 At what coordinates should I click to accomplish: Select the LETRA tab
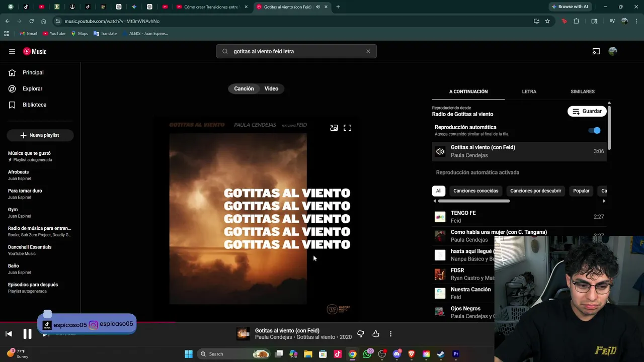529,92
